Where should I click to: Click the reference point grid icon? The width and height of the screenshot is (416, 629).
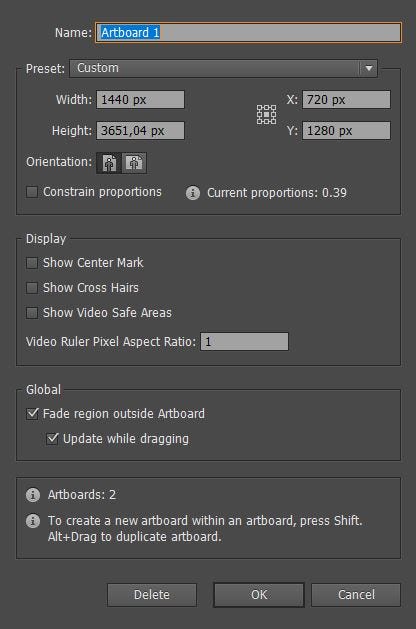[266, 115]
